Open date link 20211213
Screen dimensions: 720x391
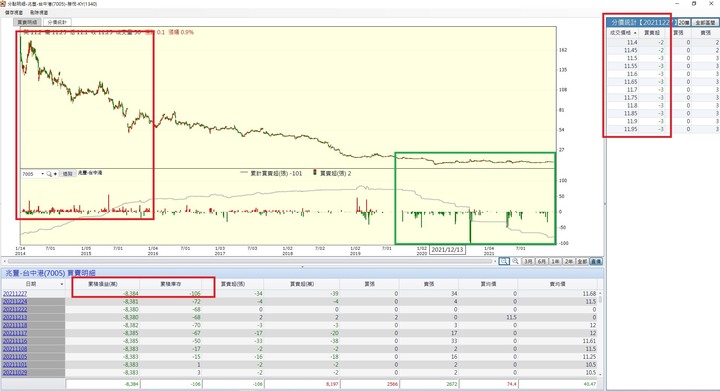[x=15, y=317]
